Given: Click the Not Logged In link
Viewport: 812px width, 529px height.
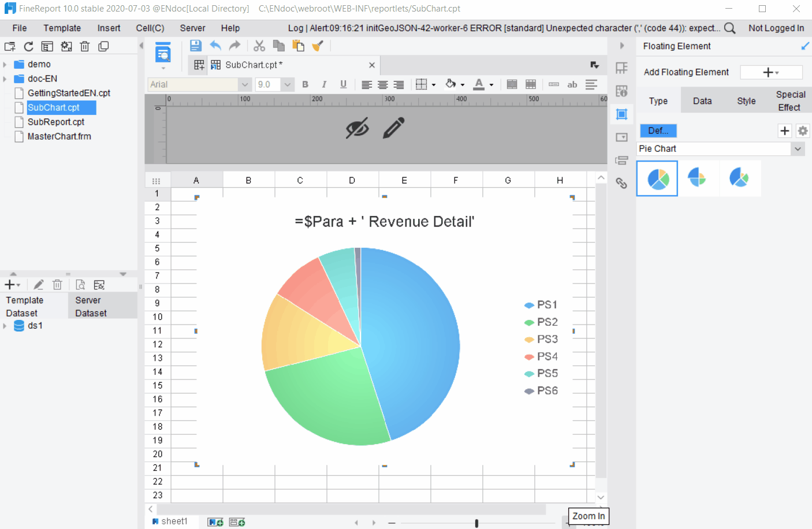Looking at the screenshot, I should (776, 27).
